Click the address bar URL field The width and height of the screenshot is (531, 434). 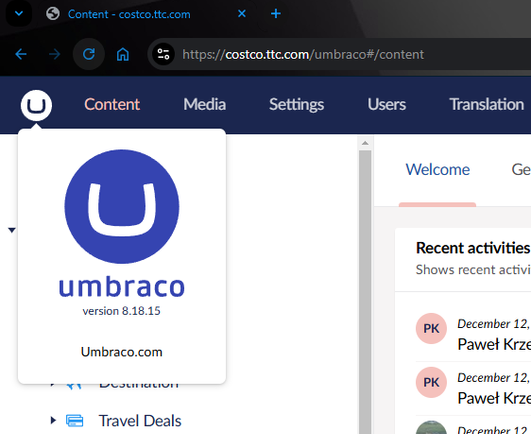[x=339, y=54]
